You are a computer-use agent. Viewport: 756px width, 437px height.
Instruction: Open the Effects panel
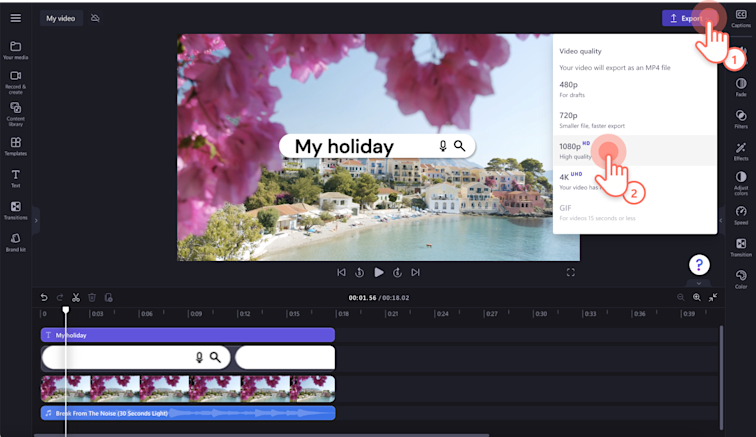pos(741,151)
